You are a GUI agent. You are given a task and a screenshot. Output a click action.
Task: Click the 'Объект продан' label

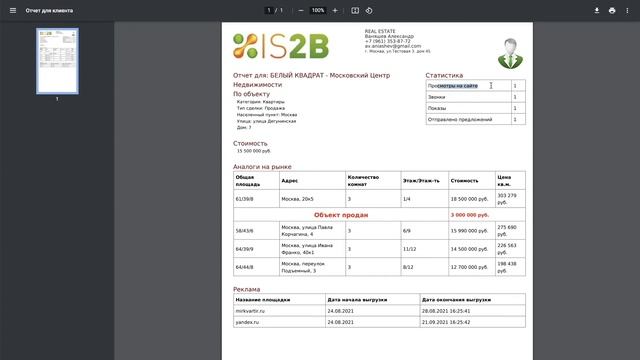[x=341, y=215]
